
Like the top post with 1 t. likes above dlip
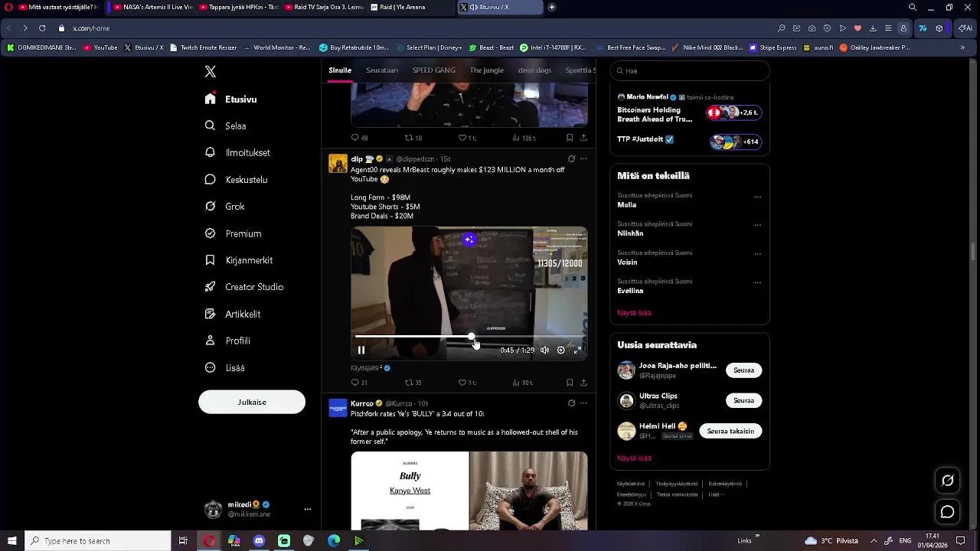pos(467,138)
